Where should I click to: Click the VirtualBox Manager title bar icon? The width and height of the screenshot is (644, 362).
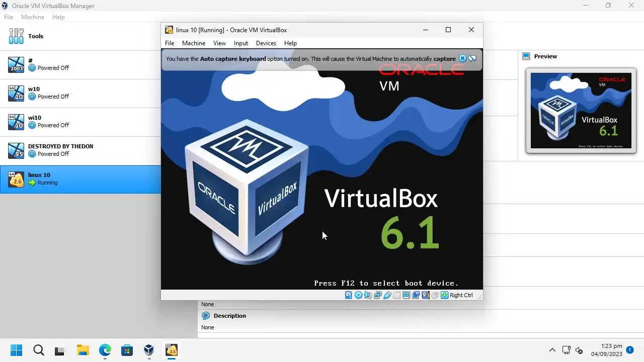[x=6, y=6]
